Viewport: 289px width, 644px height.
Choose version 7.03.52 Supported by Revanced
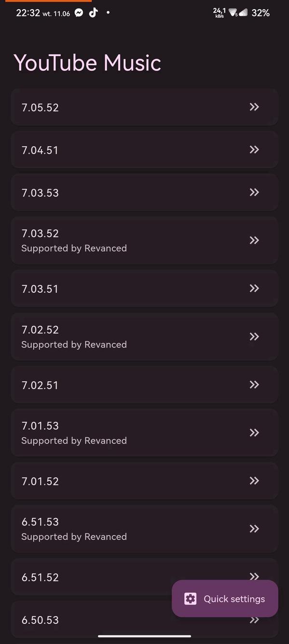144,240
